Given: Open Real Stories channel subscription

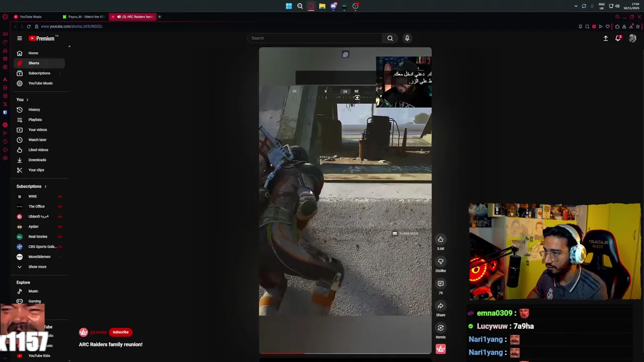Looking at the screenshot, I should click(x=39, y=236).
